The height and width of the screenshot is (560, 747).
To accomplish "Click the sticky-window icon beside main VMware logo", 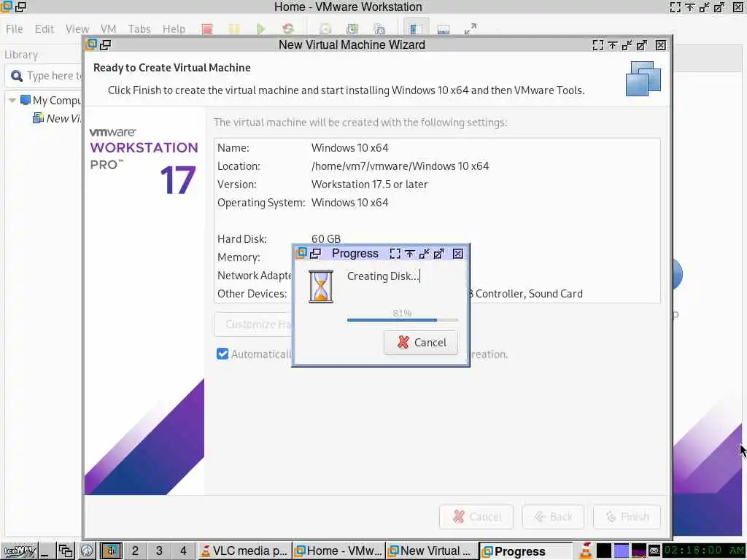I will coord(20,7).
